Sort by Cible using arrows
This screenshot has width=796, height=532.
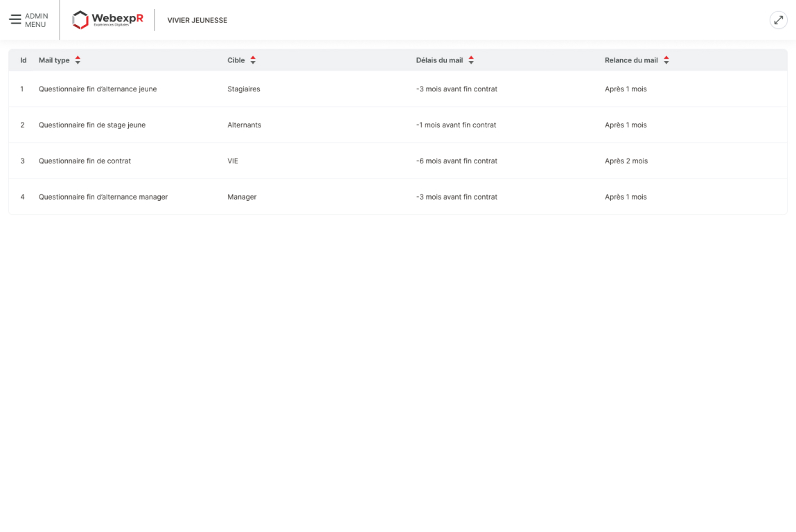tap(253, 60)
